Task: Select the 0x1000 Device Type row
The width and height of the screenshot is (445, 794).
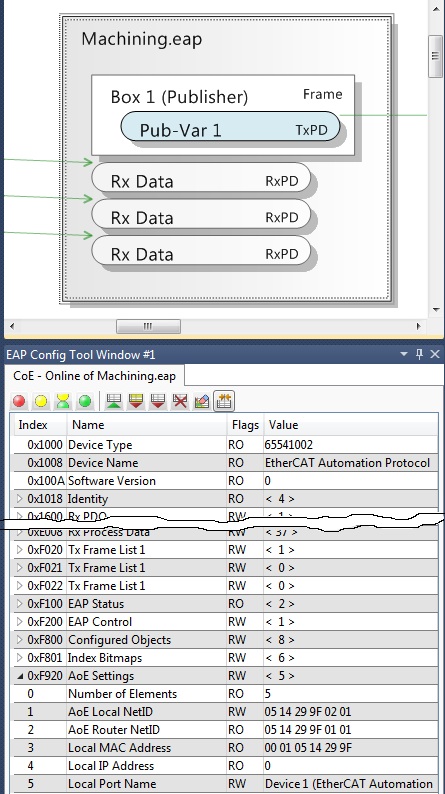Action: pyautogui.click(x=226, y=445)
